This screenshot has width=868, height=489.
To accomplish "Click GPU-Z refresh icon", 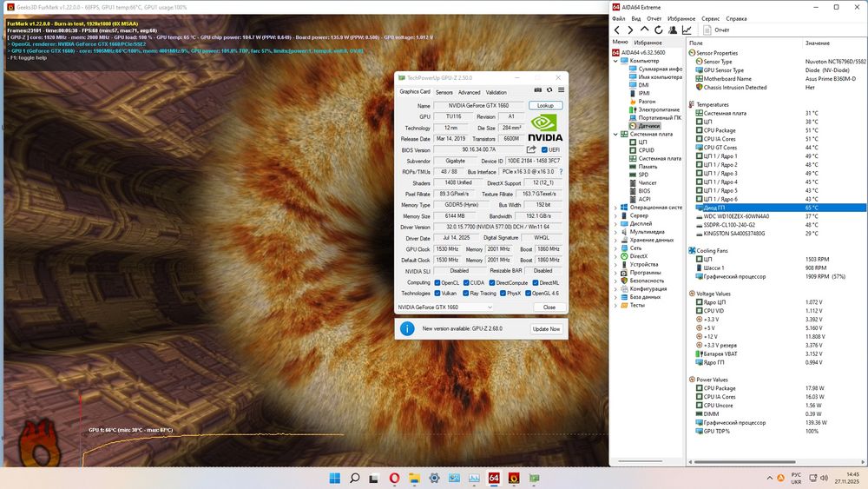I will coord(549,89).
